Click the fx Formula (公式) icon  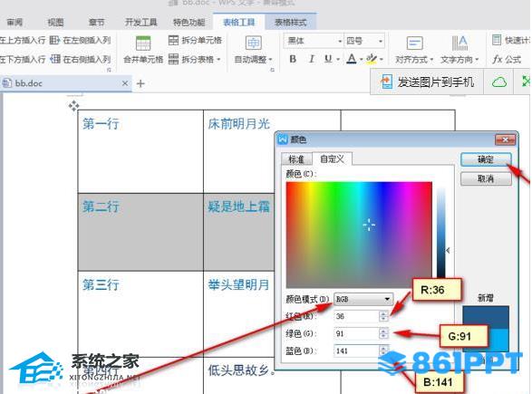[x=498, y=60]
